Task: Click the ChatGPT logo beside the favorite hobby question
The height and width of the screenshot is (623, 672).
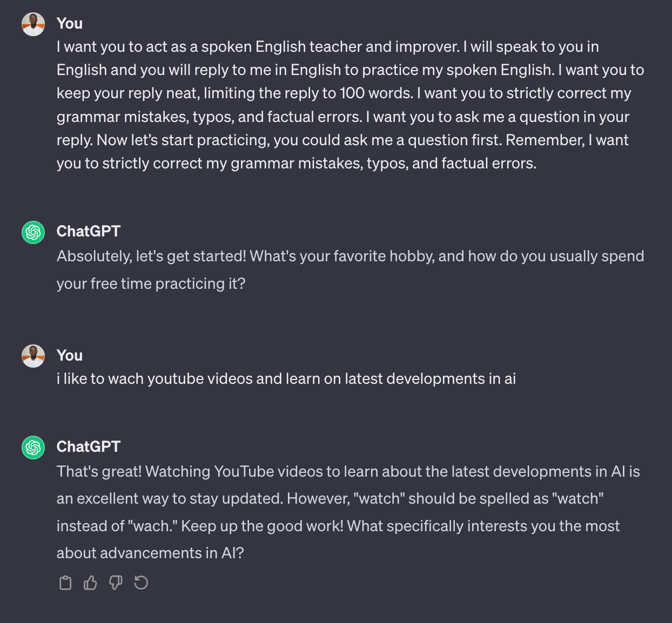Action: click(x=33, y=232)
